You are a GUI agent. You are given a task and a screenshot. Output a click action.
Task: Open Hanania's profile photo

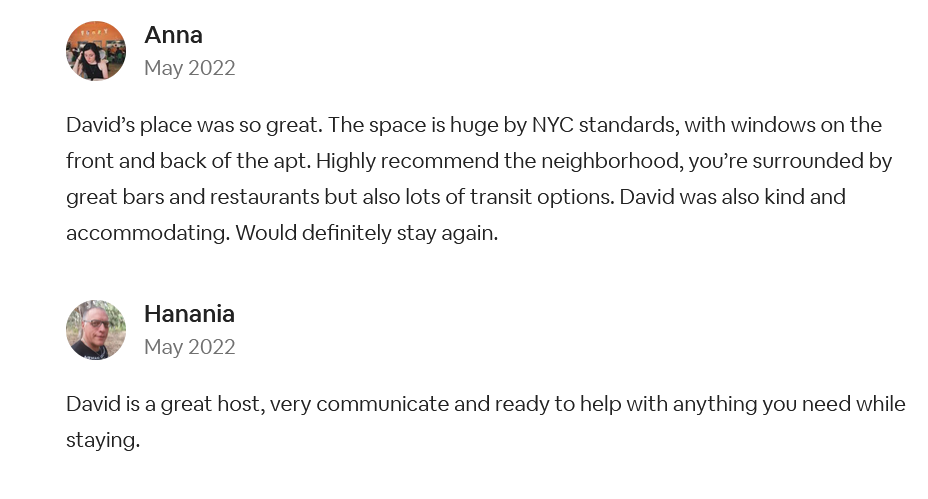[x=96, y=330]
